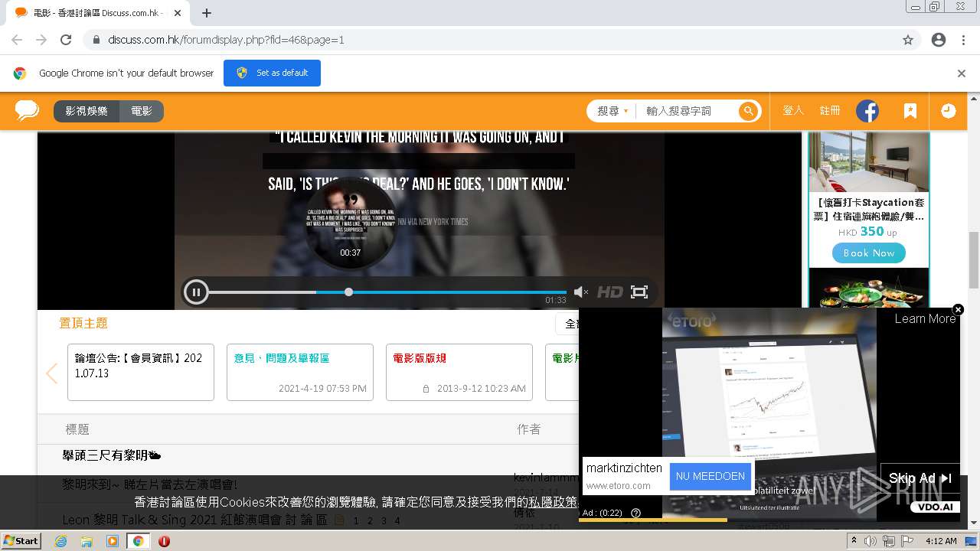Image resolution: width=980 pixels, height=551 pixels.
Task: Click Learn More on the eToro ad
Action: pyautogui.click(x=925, y=319)
